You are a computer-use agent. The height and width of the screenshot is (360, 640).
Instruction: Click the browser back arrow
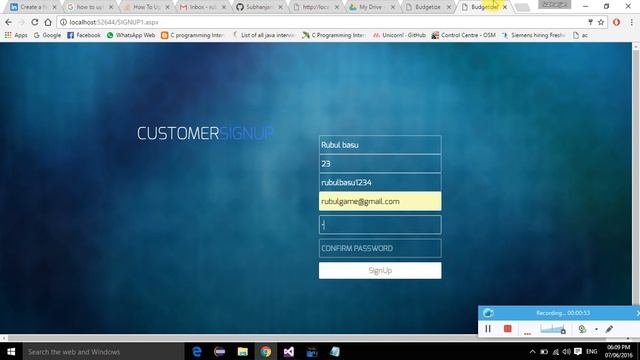pyautogui.click(x=9, y=22)
